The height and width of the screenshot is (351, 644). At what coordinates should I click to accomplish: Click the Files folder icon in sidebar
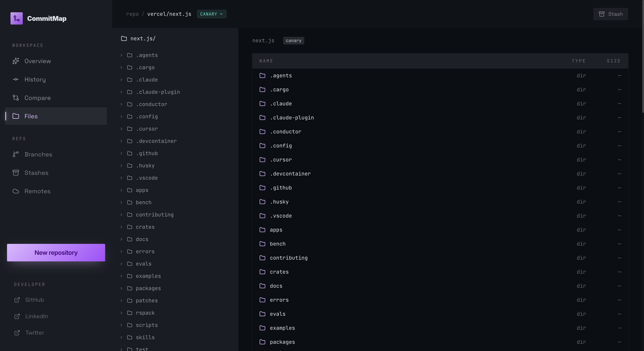[x=16, y=116]
